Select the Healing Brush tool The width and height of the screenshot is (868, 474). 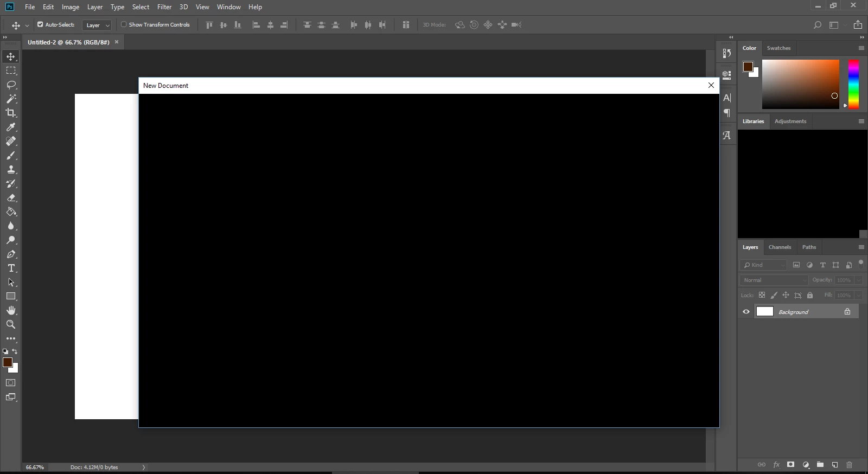click(11, 141)
